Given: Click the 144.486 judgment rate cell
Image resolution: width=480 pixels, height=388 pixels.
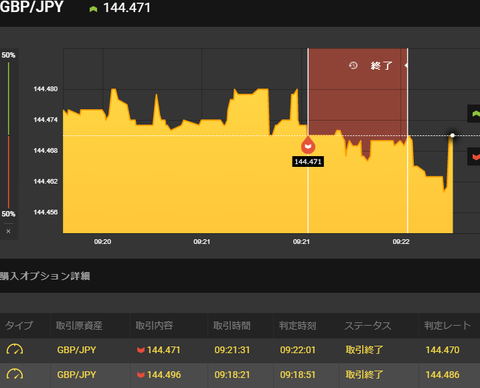Looking at the screenshot, I should tap(442, 375).
